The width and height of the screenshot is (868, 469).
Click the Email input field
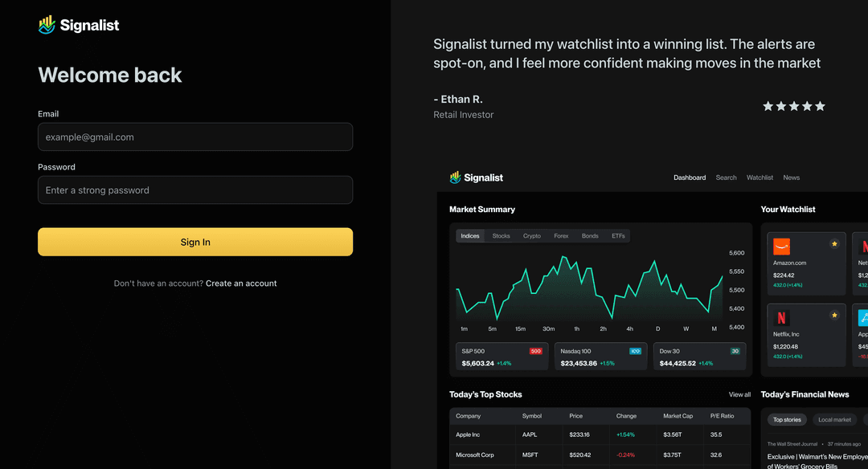tap(194, 137)
